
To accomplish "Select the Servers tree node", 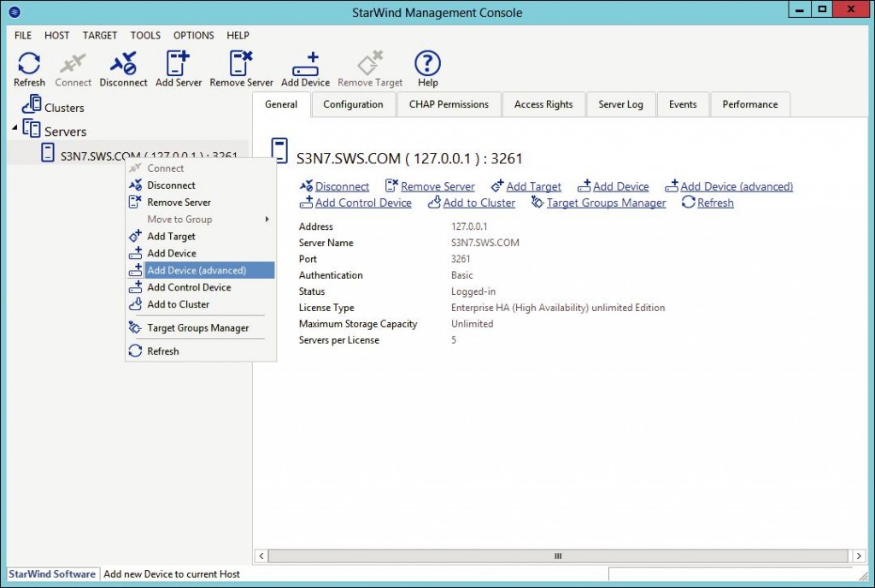I will [x=65, y=131].
